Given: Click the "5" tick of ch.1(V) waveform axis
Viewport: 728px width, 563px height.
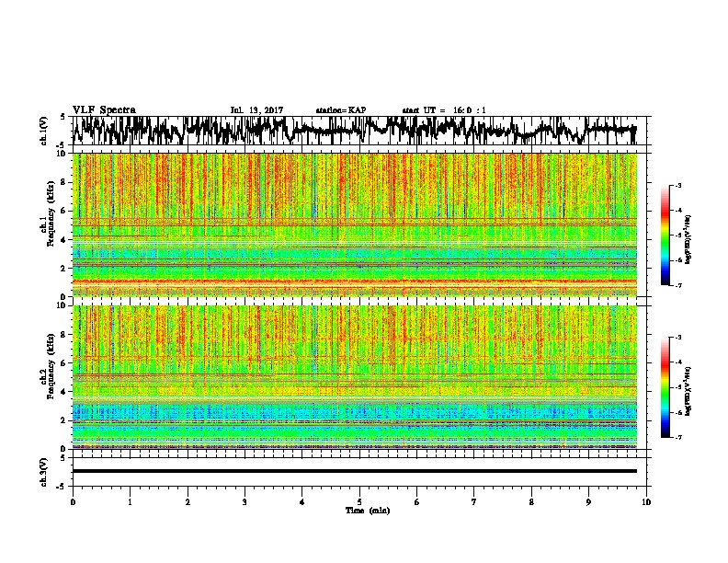Looking at the screenshot, I should tap(63, 117).
